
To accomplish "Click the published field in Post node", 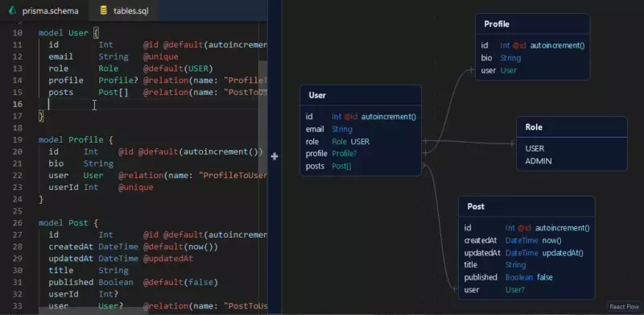I will pos(526,278).
